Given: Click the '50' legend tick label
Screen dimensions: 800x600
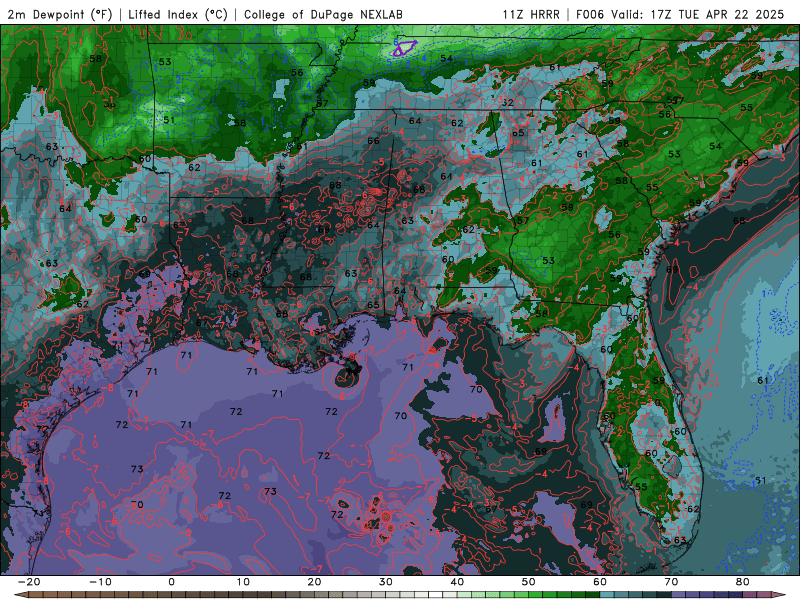Looking at the screenshot, I should coord(529,582).
